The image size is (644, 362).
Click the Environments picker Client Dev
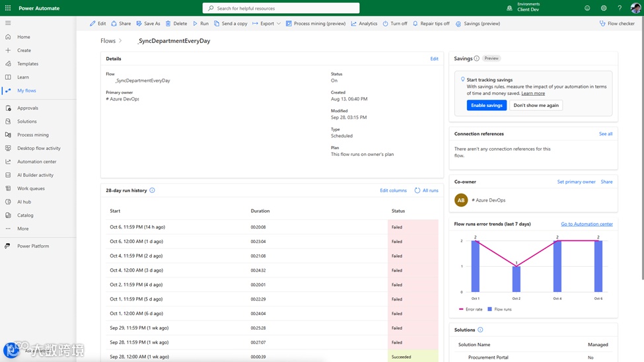click(x=523, y=8)
